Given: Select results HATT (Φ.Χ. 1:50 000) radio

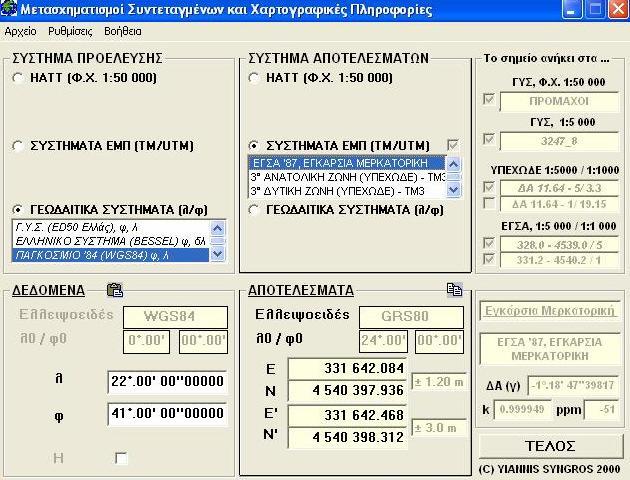Looking at the screenshot, I should pos(254,78).
